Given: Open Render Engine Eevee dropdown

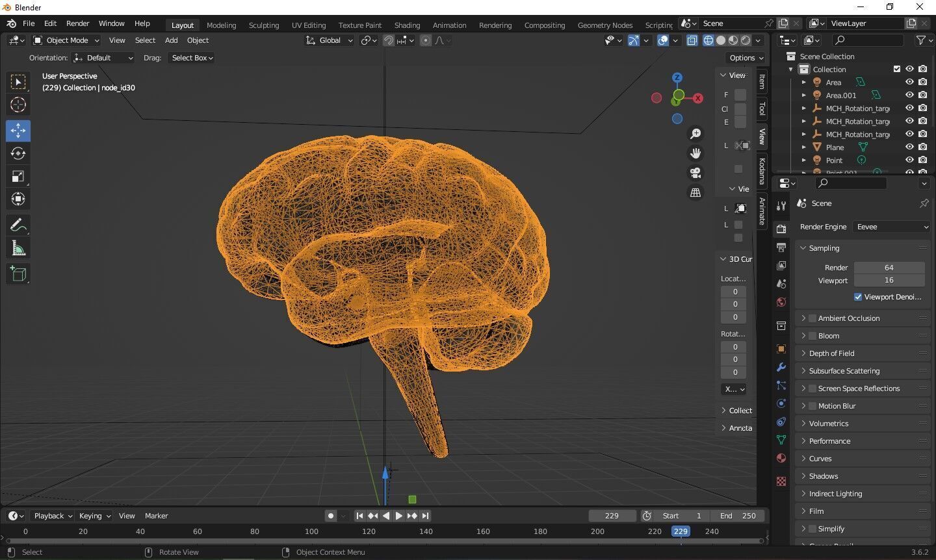Looking at the screenshot, I should (x=891, y=227).
